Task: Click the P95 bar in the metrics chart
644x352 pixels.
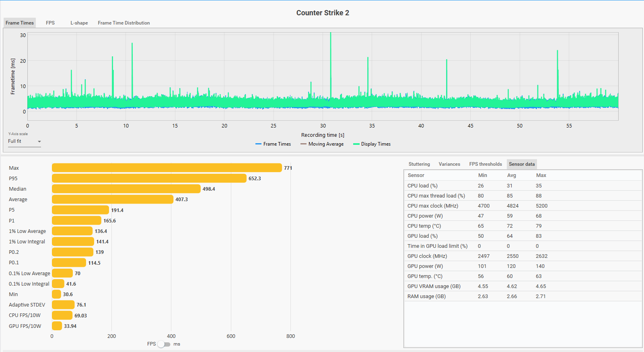Action: 149,178
